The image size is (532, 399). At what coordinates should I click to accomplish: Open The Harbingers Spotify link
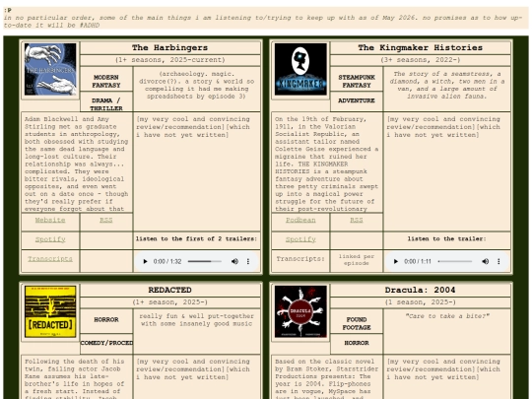[50, 239]
